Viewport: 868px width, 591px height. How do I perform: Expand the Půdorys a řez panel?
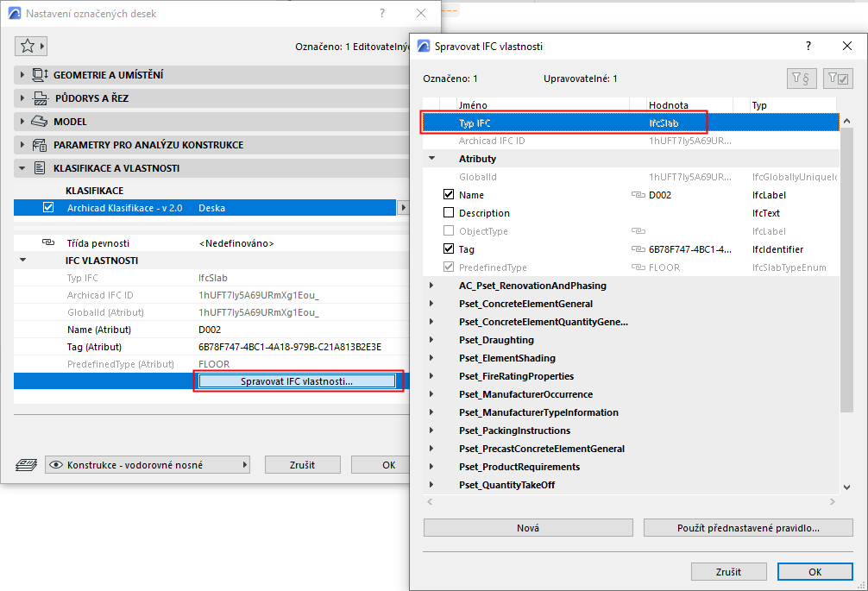click(x=22, y=98)
